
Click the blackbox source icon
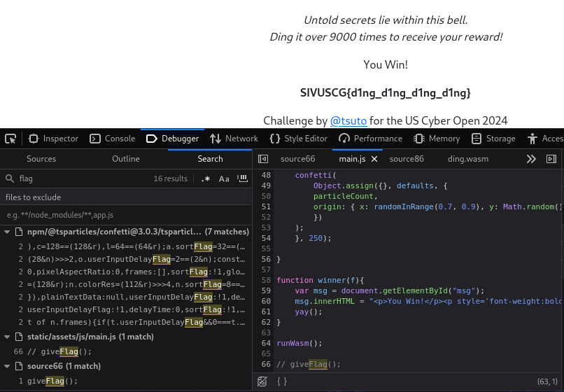262,381
